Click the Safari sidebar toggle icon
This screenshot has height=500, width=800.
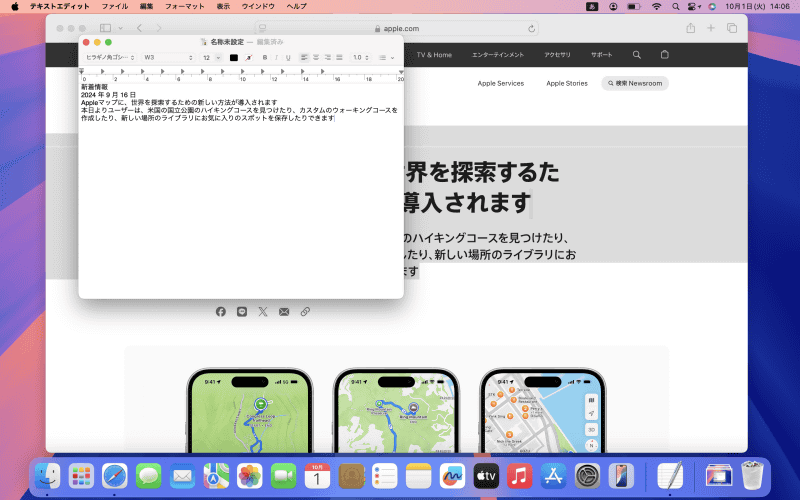coord(106,28)
